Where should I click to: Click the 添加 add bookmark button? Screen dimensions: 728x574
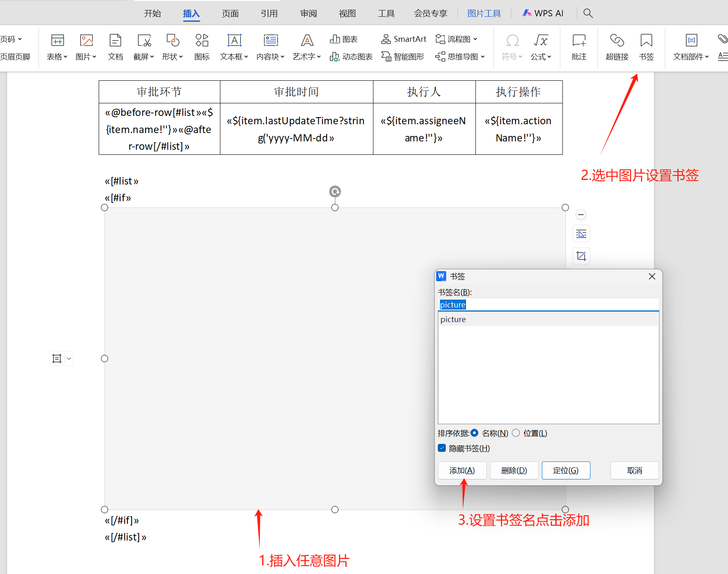(x=462, y=470)
